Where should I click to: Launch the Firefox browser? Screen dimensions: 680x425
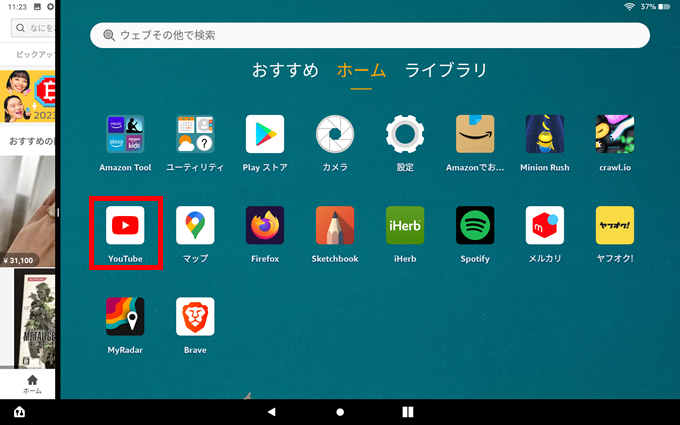[265, 225]
